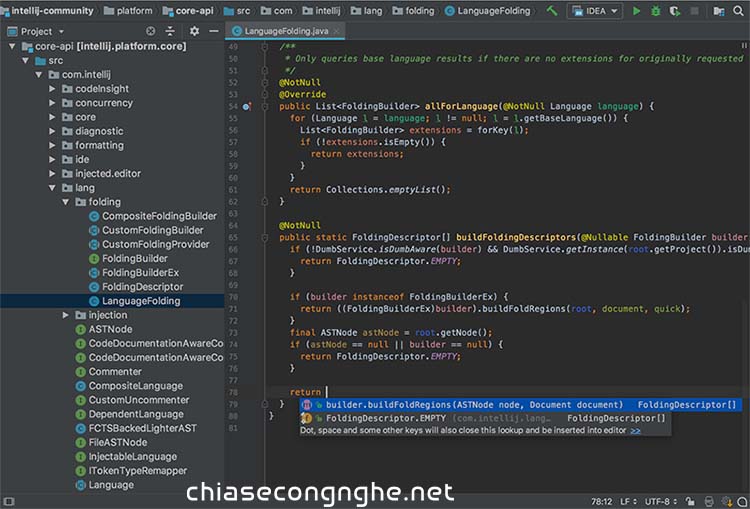Open Project panel settings gear icon
The width and height of the screenshot is (750, 509).
(x=194, y=31)
